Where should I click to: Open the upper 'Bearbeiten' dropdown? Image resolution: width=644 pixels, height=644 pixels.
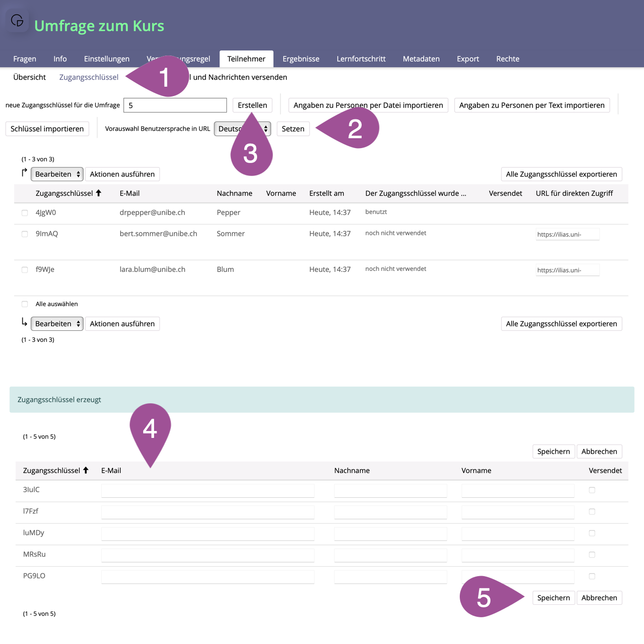click(57, 174)
